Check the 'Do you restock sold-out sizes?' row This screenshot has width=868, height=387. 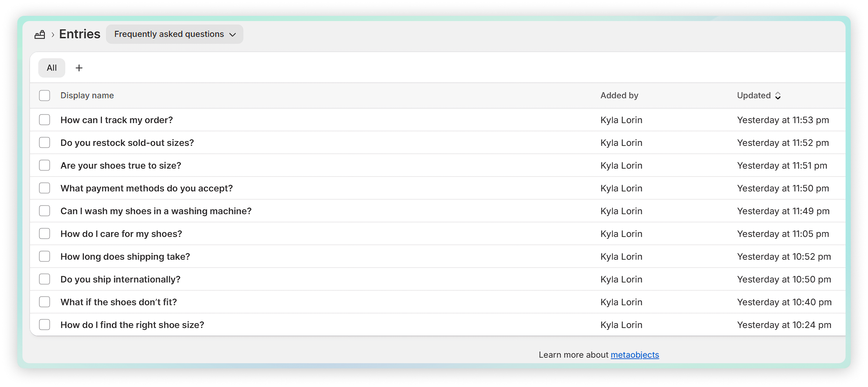pos(45,143)
